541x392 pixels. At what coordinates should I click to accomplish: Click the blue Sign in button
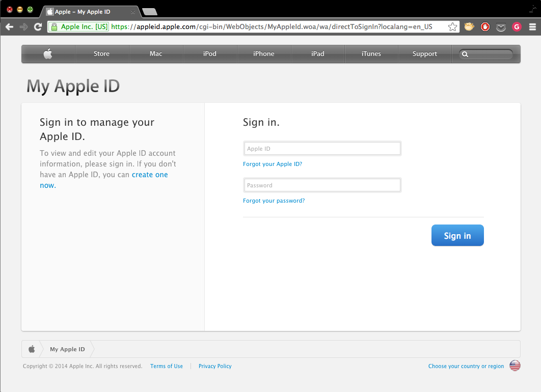[x=457, y=236]
